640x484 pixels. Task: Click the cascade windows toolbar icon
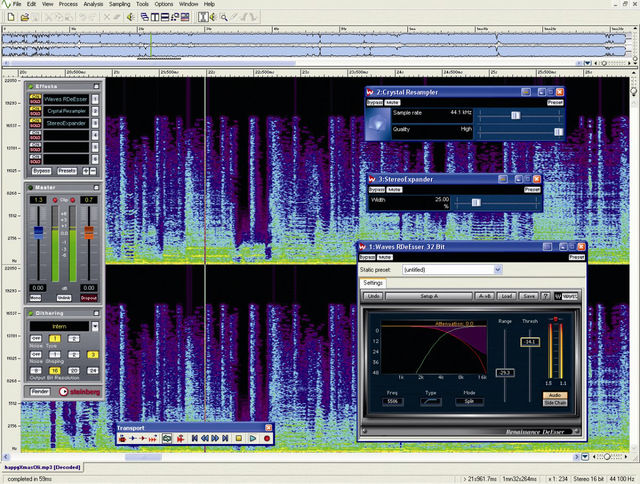[x=144, y=17]
